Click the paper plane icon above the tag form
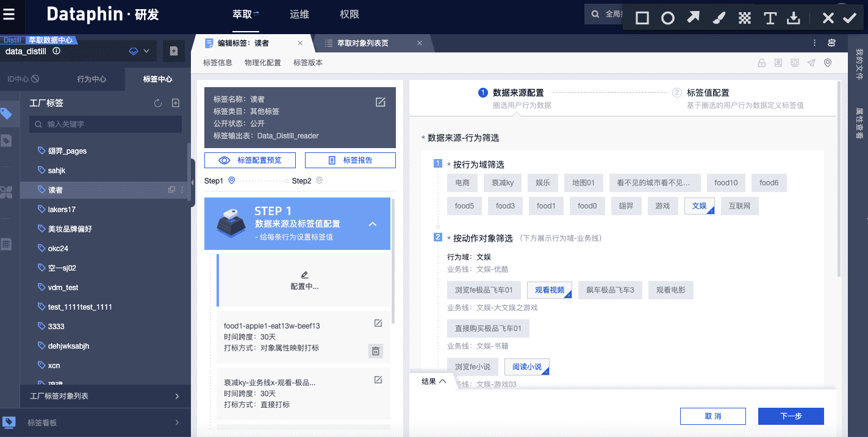Screen dimensions: 868x437 point(811,63)
